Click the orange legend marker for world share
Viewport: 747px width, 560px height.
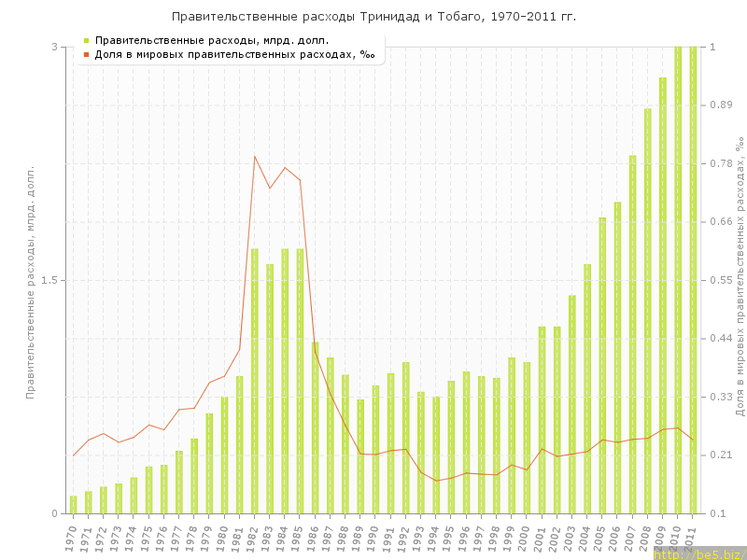[86, 54]
